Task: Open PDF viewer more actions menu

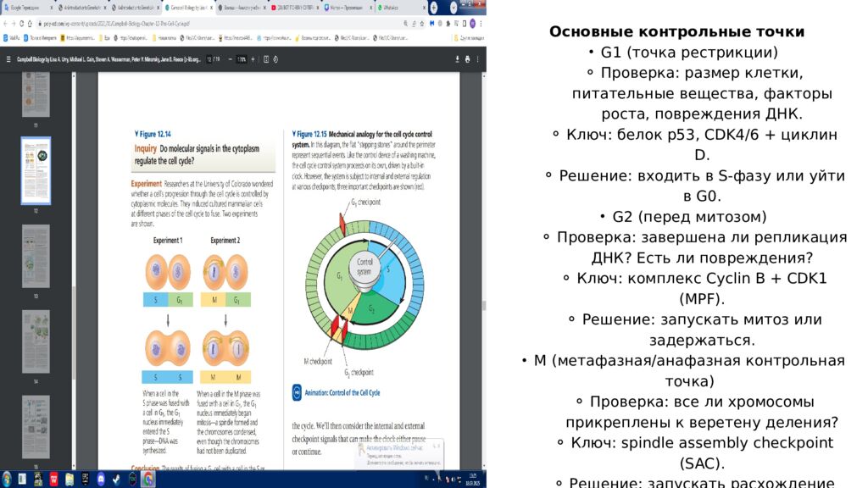Action: tap(479, 59)
